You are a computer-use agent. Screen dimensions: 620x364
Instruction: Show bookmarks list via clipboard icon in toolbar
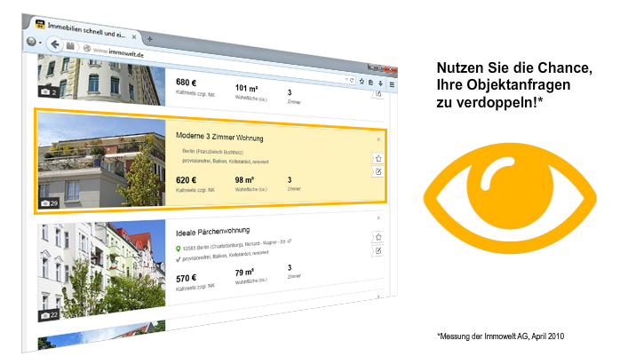tap(370, 83)
